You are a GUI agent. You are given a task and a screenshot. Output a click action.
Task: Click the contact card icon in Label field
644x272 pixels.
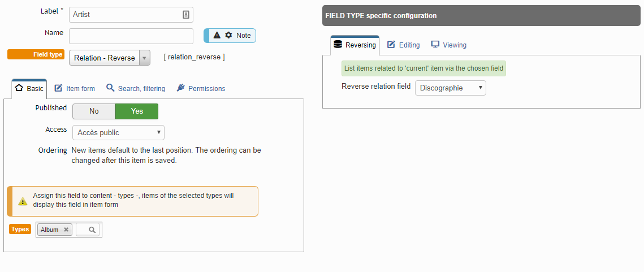click(185, 15)
